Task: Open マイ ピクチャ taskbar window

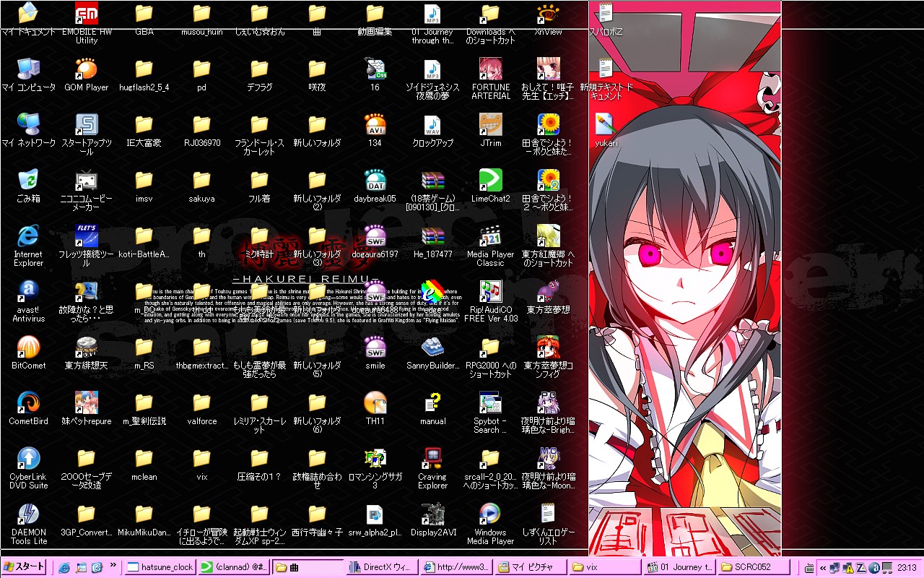Action: [x=531, y=567]
